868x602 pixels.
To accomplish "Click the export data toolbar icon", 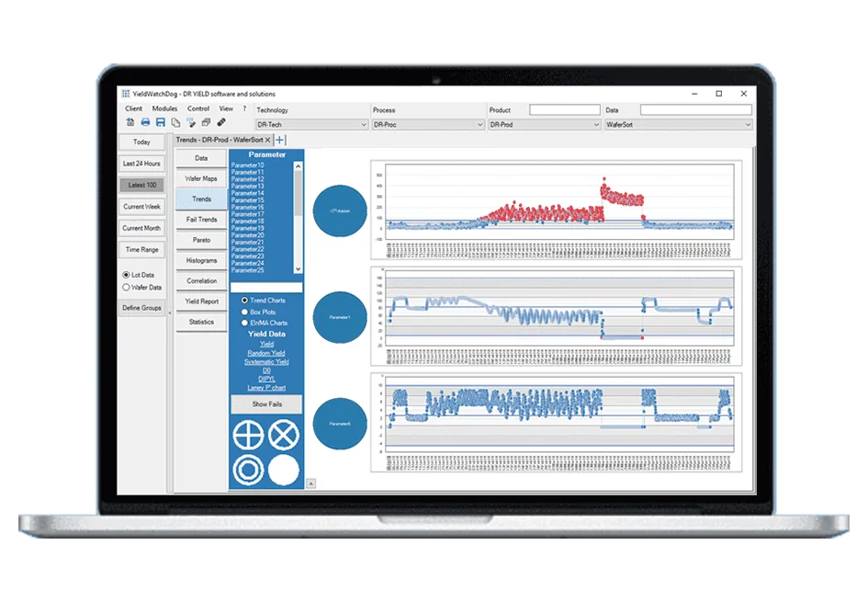I will [x=130, y=122].
